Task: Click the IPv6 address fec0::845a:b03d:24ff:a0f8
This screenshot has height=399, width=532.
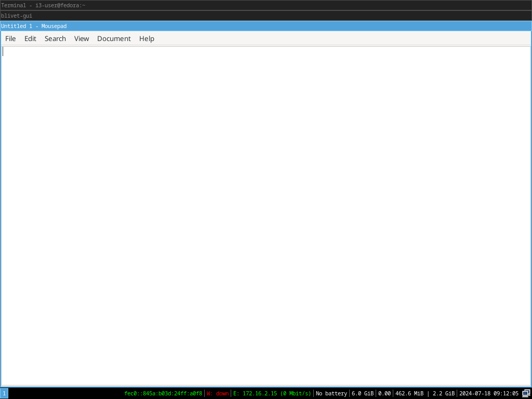Action: pyautogui.click(x=163, y=394)
